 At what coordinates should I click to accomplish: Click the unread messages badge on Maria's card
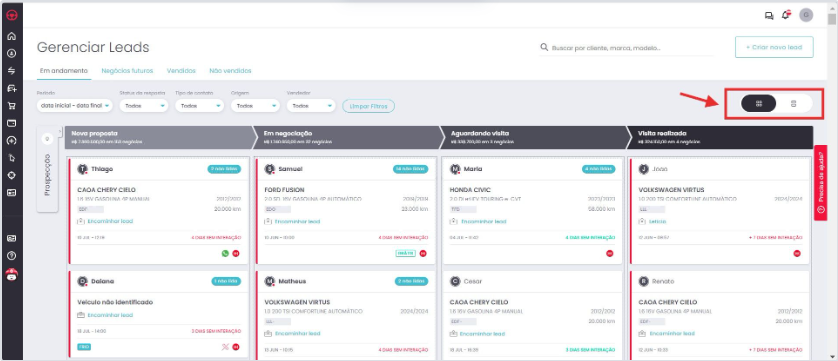(599, 169)
